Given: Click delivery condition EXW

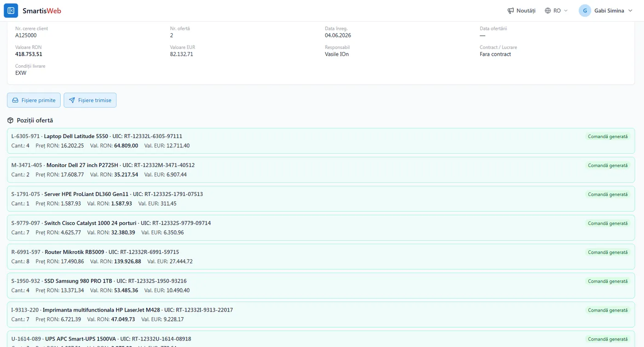Looking at the screenshot, I should [x=21, y=73].
